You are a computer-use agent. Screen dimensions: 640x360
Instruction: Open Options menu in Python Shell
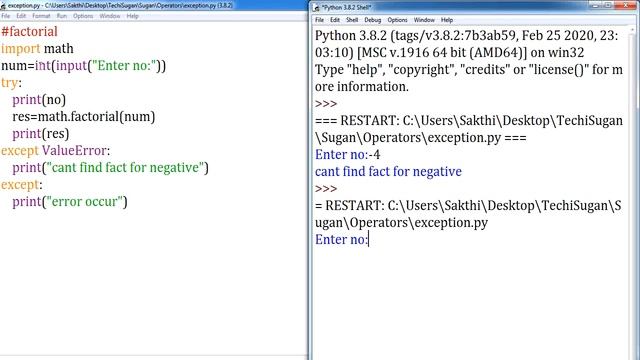(x=398, y=20)
